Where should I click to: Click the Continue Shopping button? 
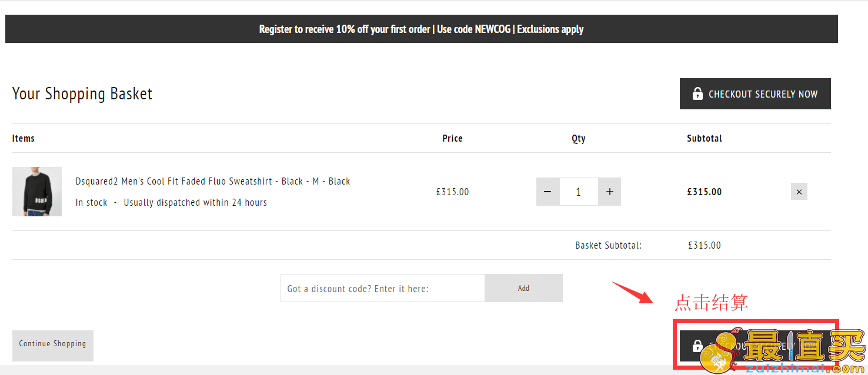[x=53, y=346]
